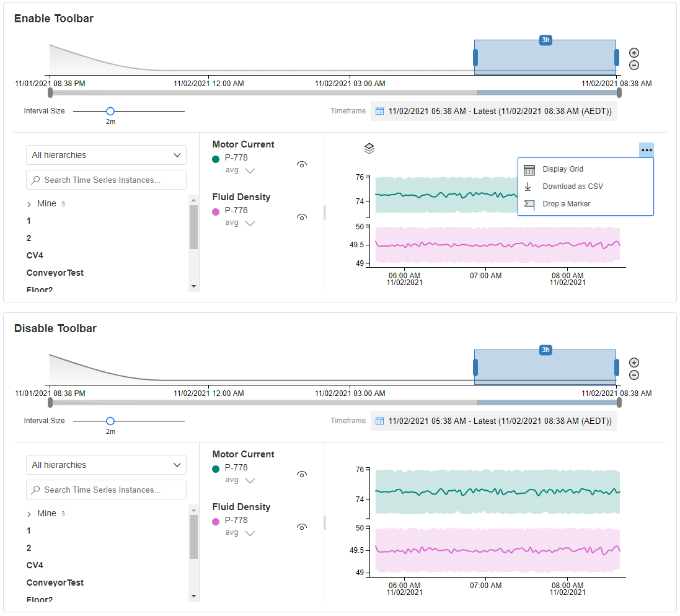Select instance 2 in Enable Toolbar hierarchy list
Screen dimensions: 680x616
click(x=29, y=239)
